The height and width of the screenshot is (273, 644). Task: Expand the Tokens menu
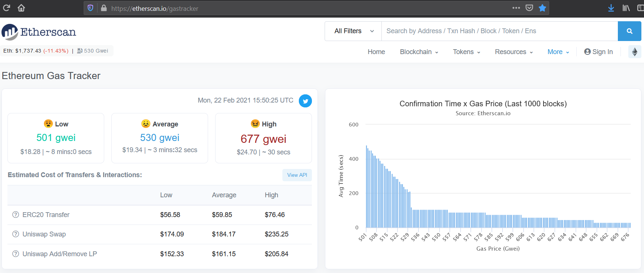coord(467,52)
